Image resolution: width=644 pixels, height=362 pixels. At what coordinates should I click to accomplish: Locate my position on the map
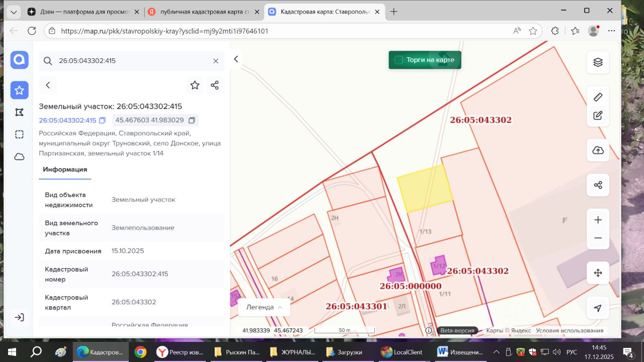click(598, 308)
